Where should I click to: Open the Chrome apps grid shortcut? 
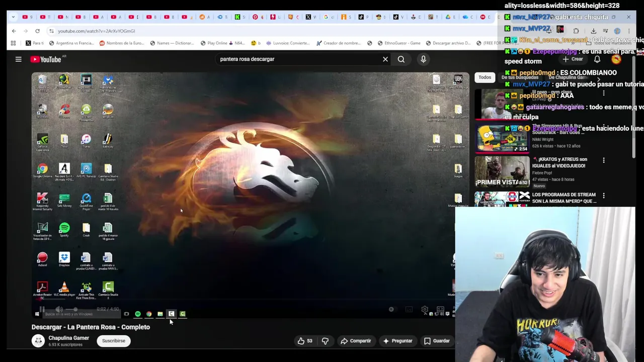tap(13, 43)
